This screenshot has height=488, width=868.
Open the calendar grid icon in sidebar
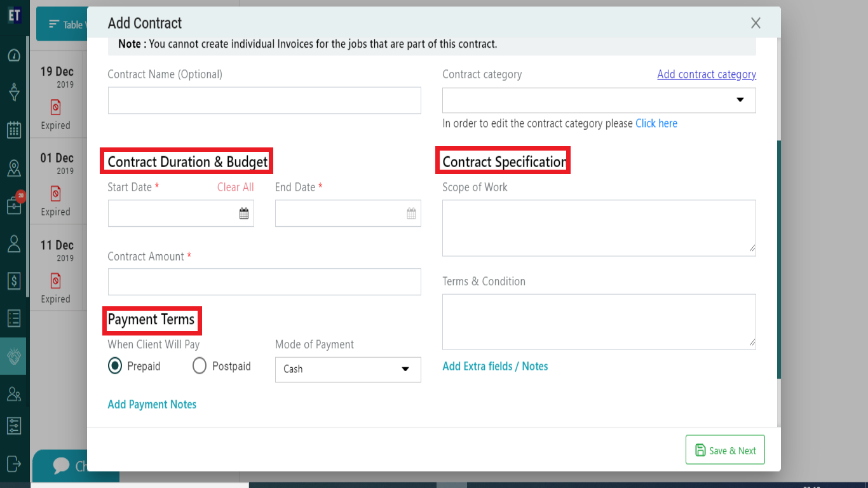(x=14, y=130)
